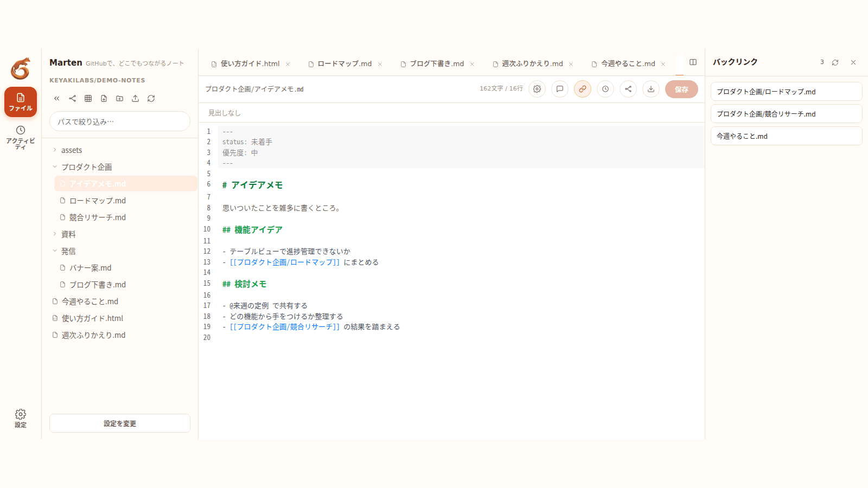Click the # アイデアメモ heading line
868x488 pixels.
[252, 185]
